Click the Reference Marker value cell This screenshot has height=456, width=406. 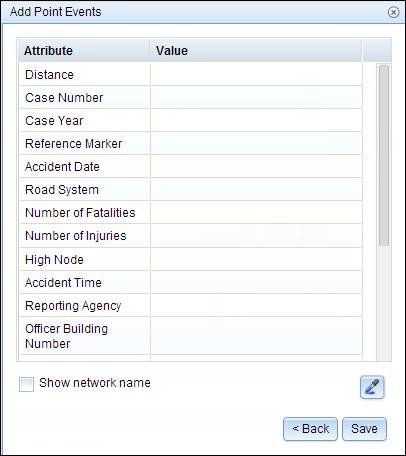click(x=257, y=144)
